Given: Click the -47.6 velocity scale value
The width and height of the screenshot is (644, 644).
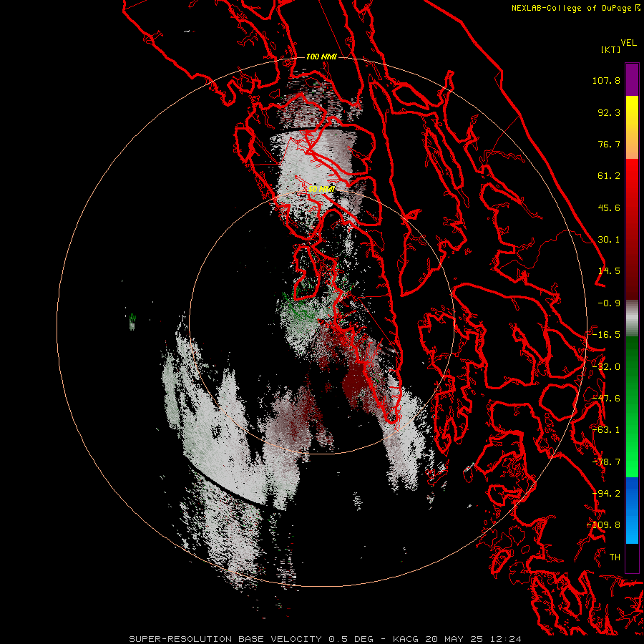Looking at the screenshot, I should [x=606, y=399].
